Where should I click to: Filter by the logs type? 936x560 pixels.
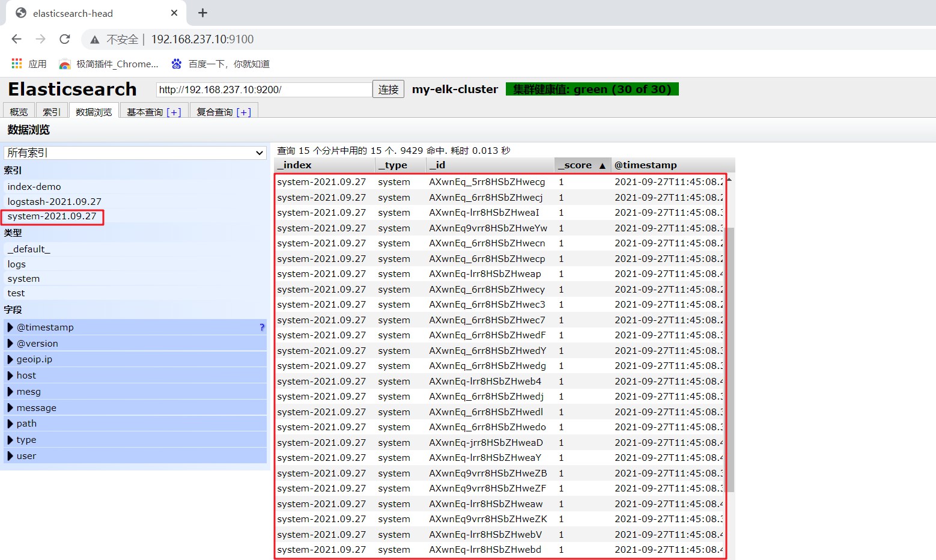pyautogui.click(x=17, y=264)
